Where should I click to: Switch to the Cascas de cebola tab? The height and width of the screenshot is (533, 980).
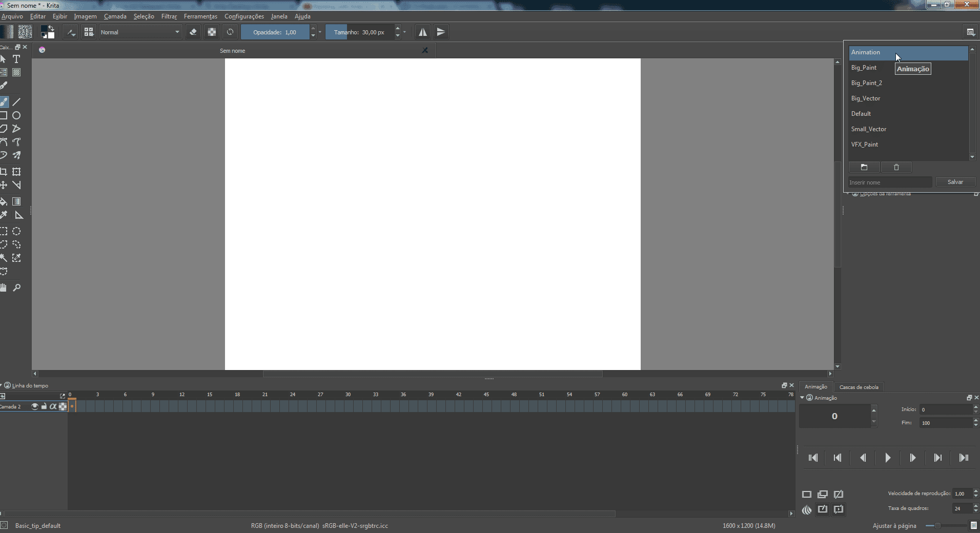(x=860, y=387)
